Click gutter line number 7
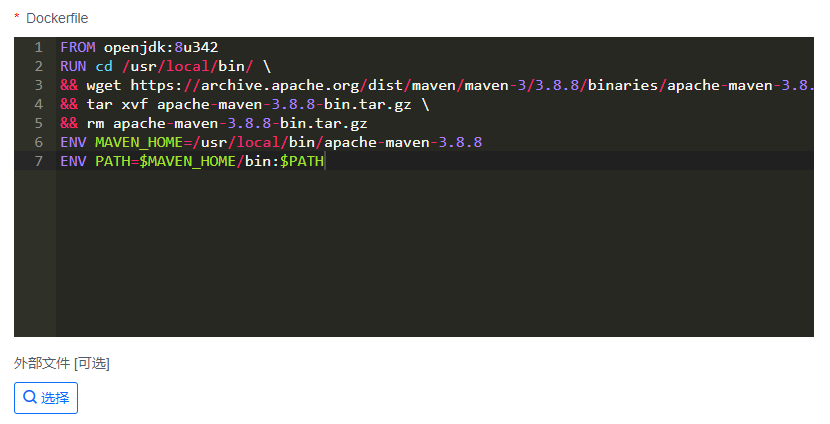The width and height of the screenshot is (830, 424). point(39,161)
